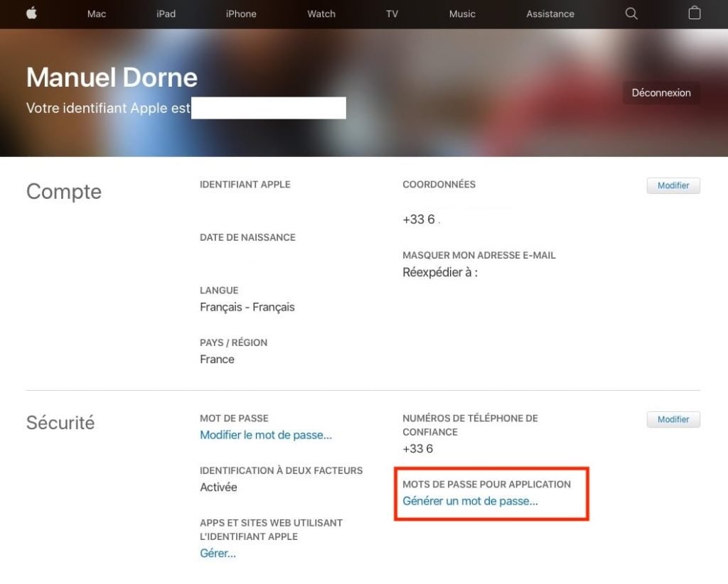The image size is (728, 584).
Task: Click IDENTIFICATION À DEUX FACTEURS label
Action: pos(282,471)
